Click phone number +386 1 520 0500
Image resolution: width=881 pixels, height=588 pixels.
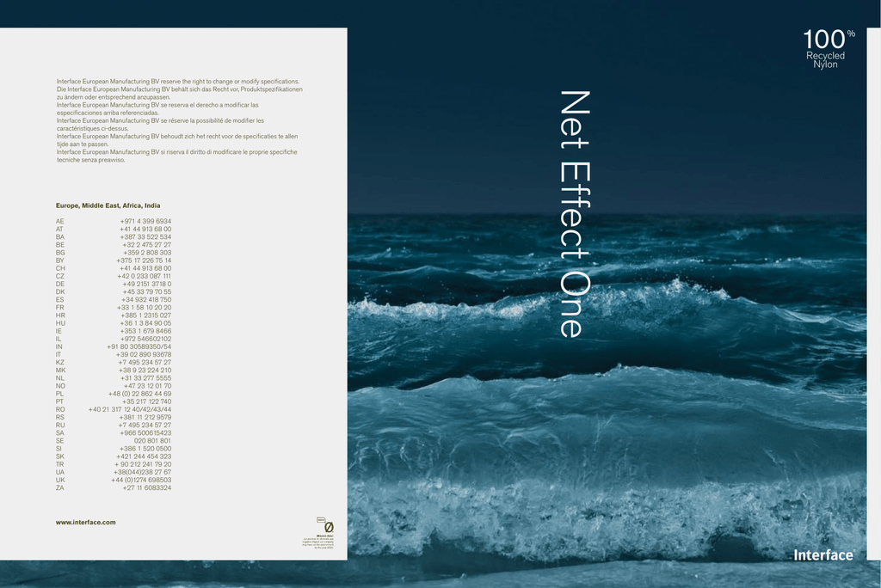click(145, 450)
